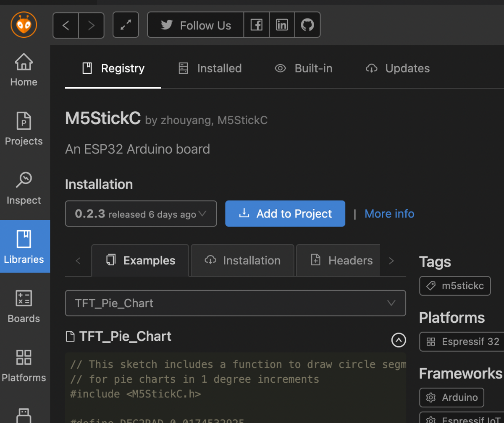The width and height of the screenshot is (504, 423).
Task: Open the PlatformIO GitHub icon link
Action: [307, 25]
